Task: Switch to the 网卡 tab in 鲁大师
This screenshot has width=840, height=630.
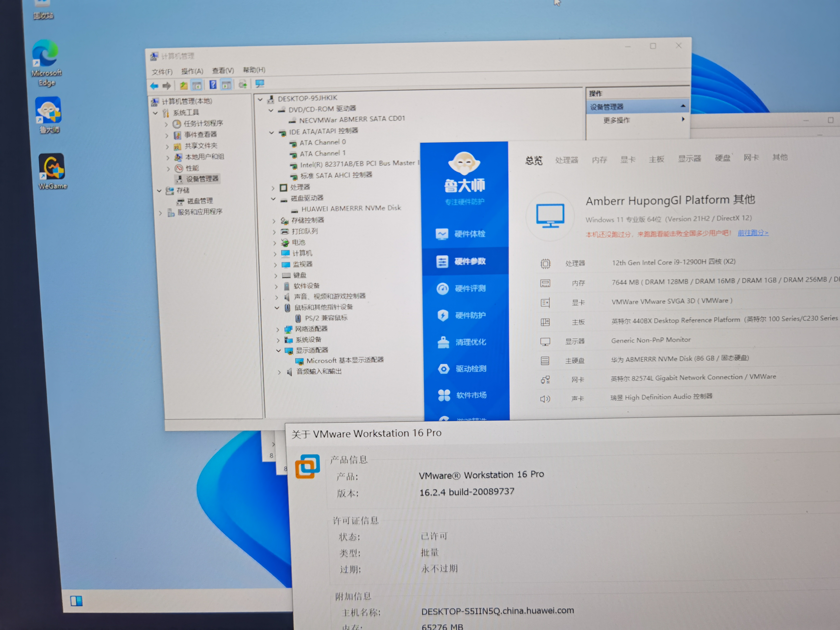Action: point(751,157)
